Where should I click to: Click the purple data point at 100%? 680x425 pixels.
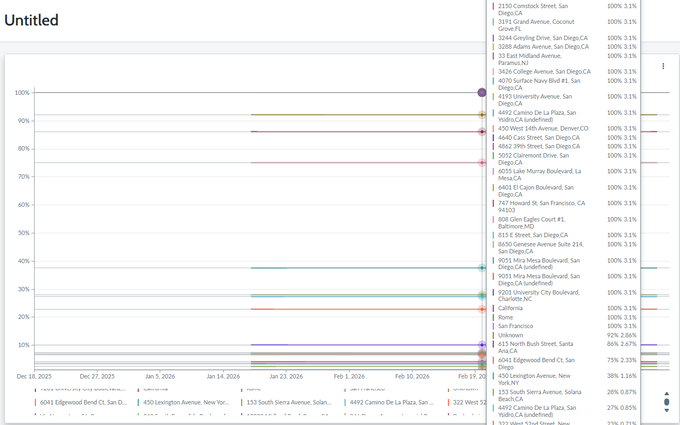coord(482,92)
